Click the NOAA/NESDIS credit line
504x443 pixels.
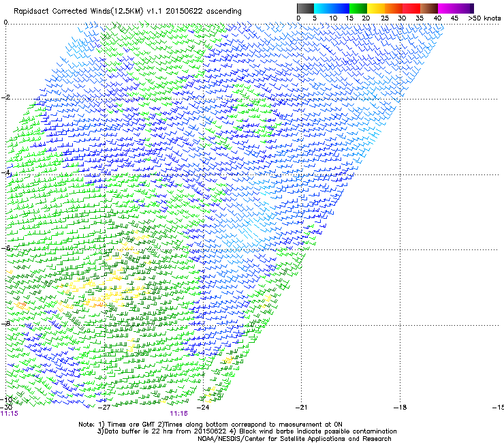click(294, 439)
